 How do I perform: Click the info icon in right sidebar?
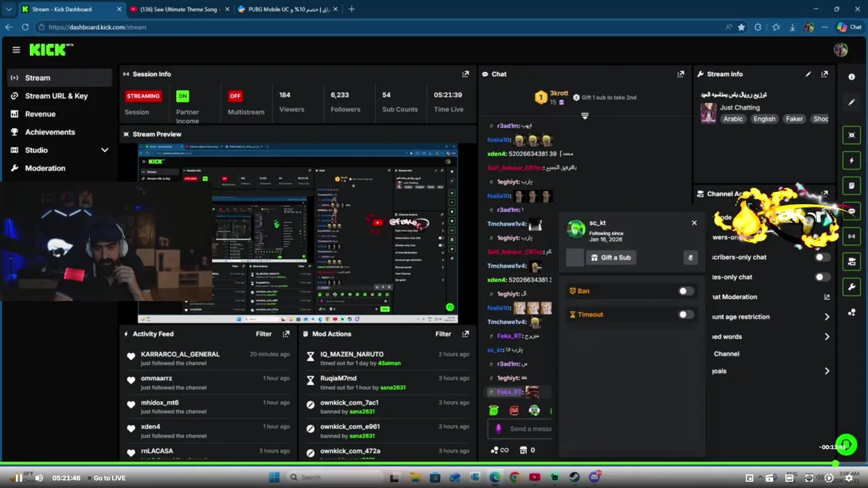(x=852, y=77)
